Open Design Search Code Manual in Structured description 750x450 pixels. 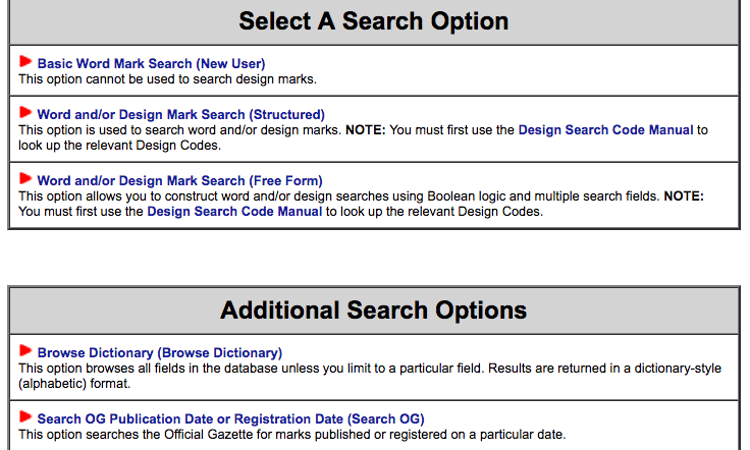point(605,130)
